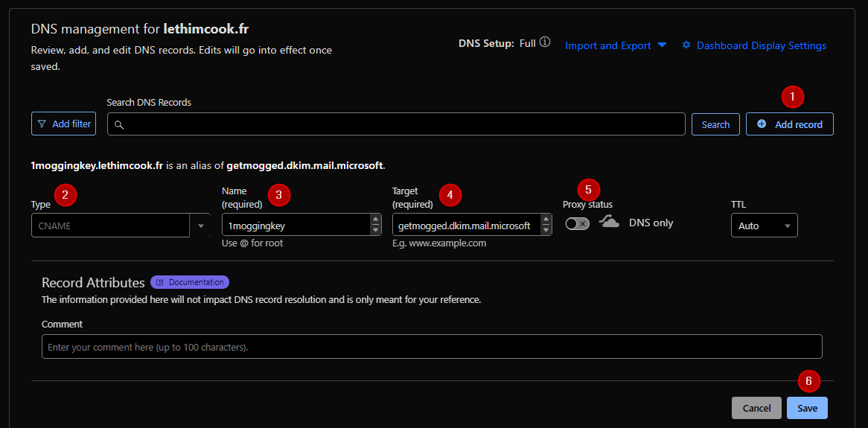This screenshot has height=428, width=868.
Task: Click the Name field containing 1moggingkey
Action: point(301,225)
